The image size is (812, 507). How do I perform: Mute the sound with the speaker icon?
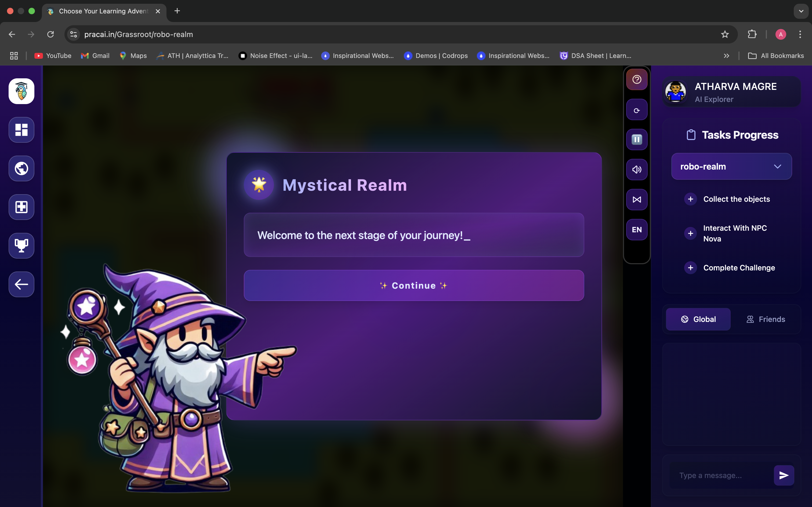tap(636, 169)
